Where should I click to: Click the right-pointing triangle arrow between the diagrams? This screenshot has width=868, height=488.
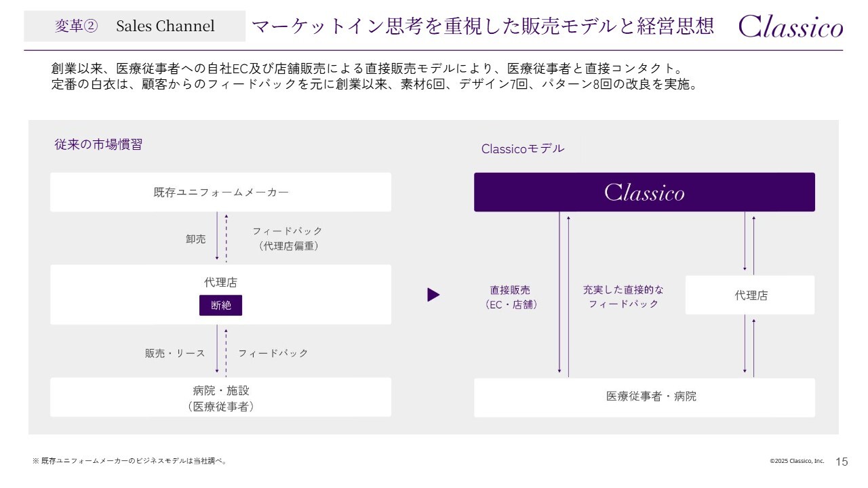pos(433,295)
